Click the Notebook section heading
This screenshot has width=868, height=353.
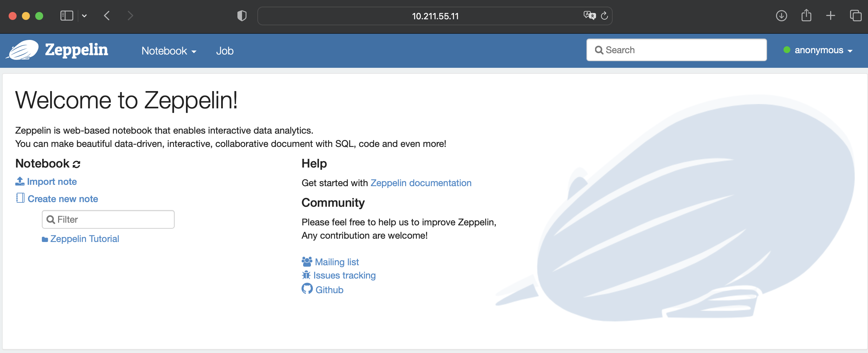click(42, 164)
